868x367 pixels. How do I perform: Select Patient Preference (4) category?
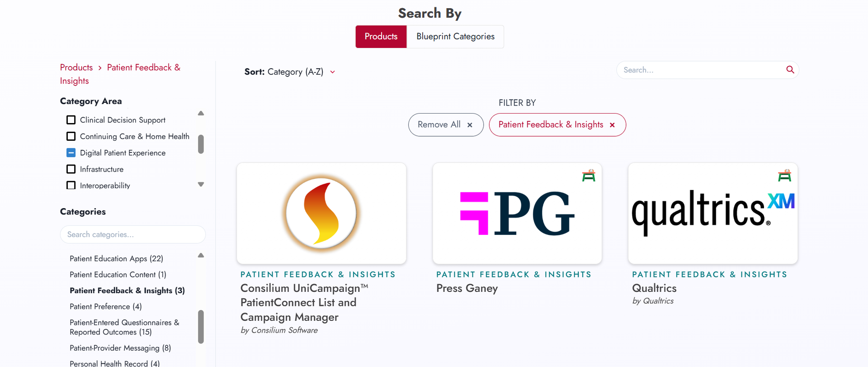(x=106, y=306)
